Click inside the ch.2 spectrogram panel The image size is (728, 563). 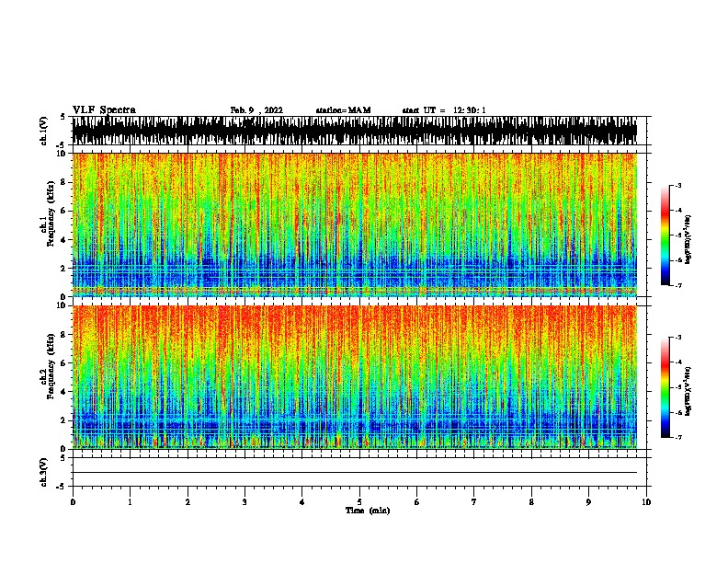click(x=355, y=377)
